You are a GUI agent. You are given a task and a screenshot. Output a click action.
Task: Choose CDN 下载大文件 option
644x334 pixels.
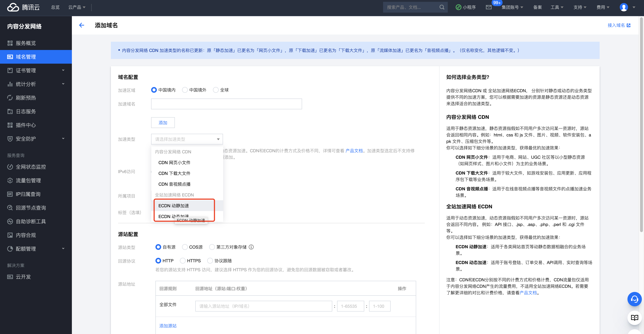tap(187, 173)
